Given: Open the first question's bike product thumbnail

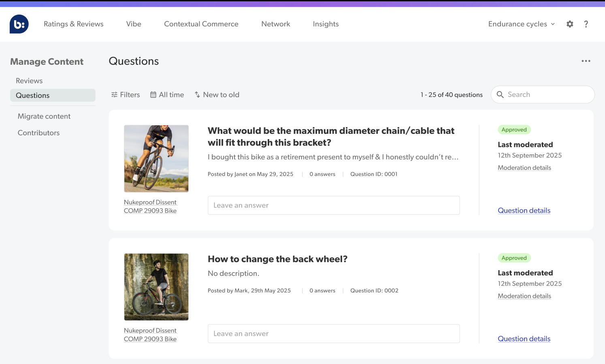Looking at the screenshot, I should [x=156, y=159].
